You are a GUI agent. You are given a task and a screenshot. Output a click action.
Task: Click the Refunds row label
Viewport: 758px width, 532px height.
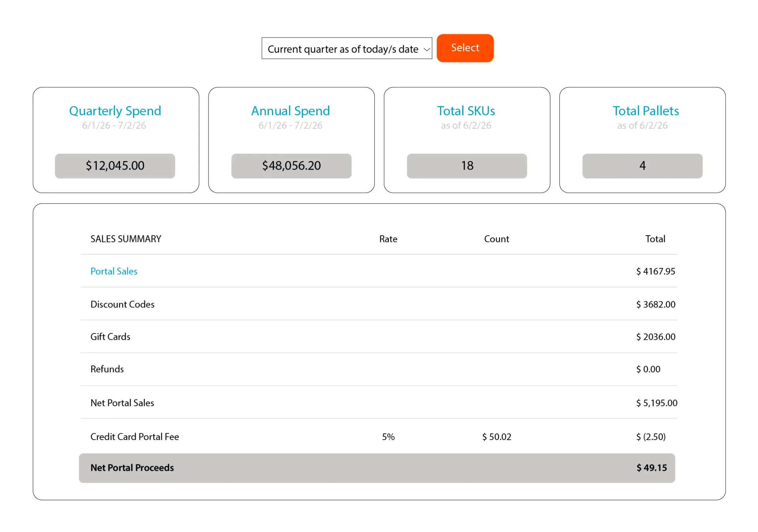(107, 369)
